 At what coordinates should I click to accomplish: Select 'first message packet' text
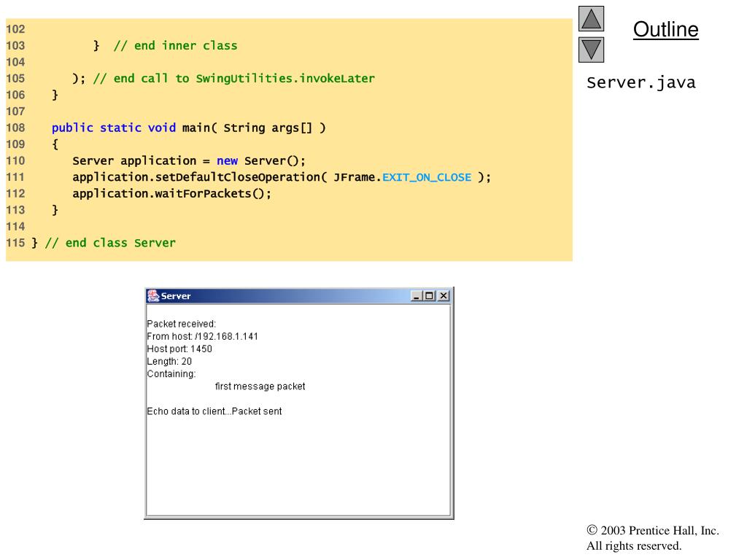260,386
